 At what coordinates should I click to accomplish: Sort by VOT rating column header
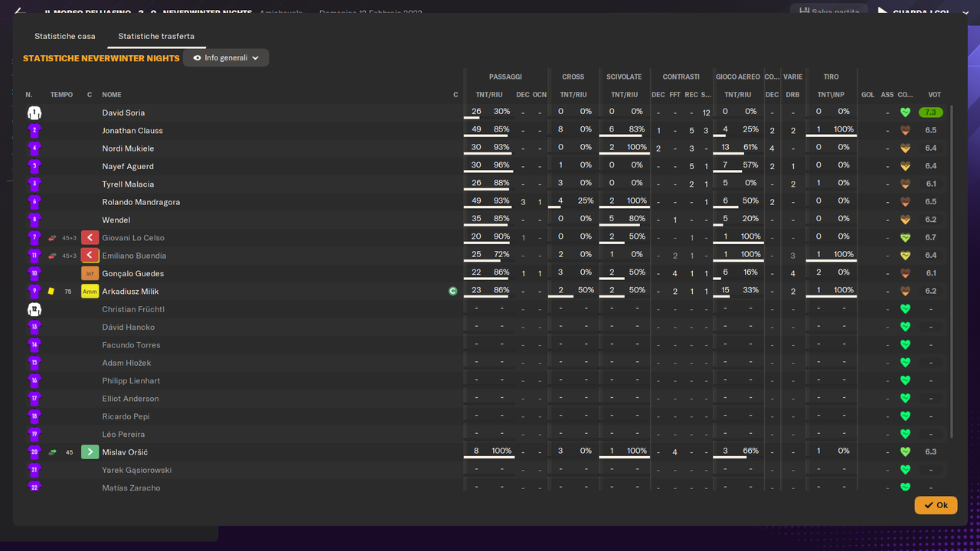coord(934,95)
